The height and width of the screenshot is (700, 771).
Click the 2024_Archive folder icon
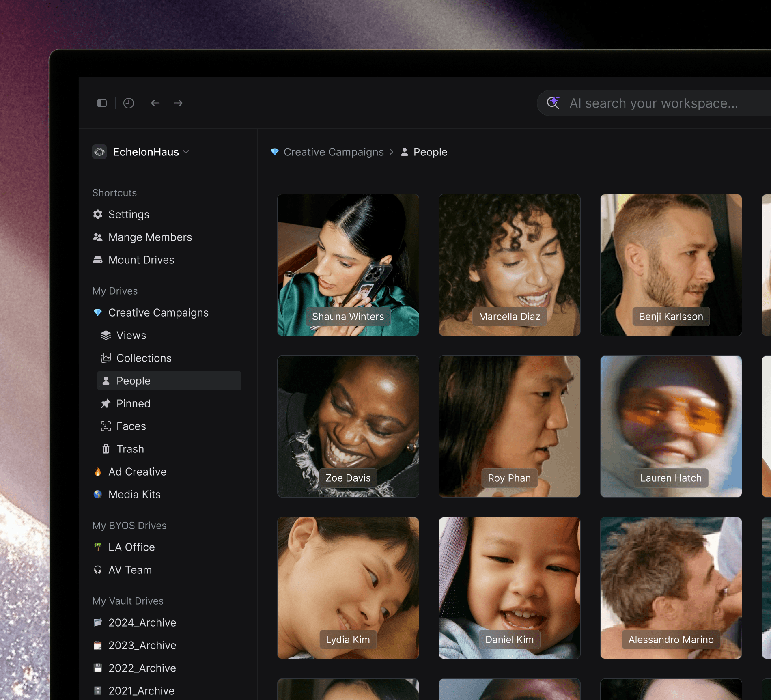tap(98, 622)
